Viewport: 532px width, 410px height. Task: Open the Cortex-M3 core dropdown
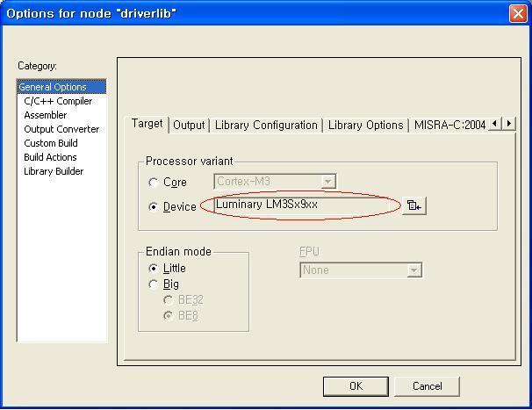275,182
